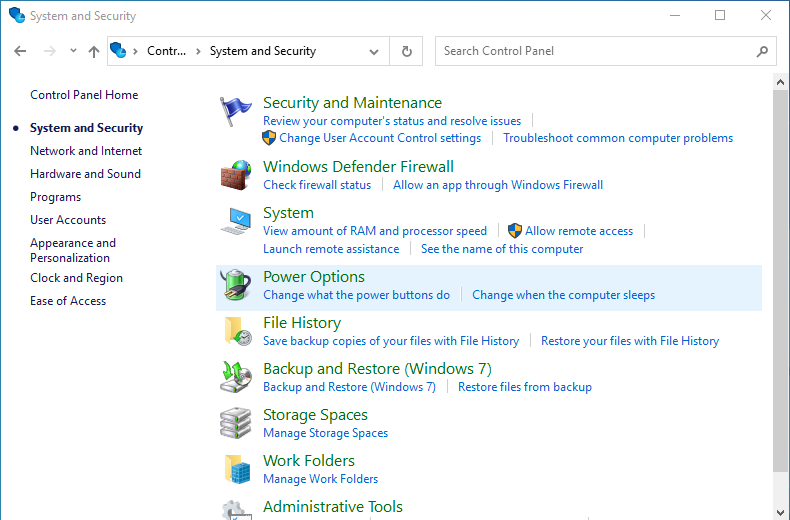Select System and Security in sidebar
The image size is (790, 520).
(87, 128)
